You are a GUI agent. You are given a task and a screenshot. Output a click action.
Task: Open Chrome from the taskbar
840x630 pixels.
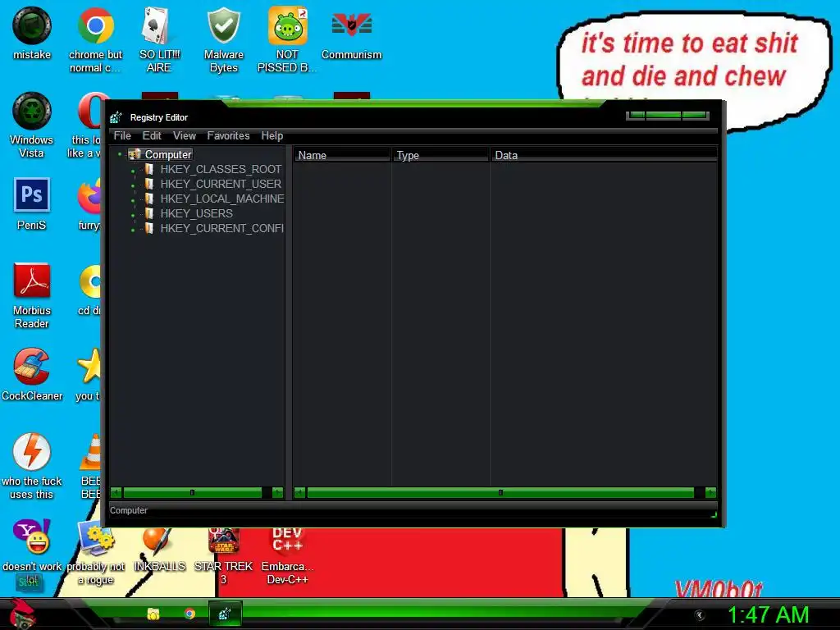pos(189,614)
